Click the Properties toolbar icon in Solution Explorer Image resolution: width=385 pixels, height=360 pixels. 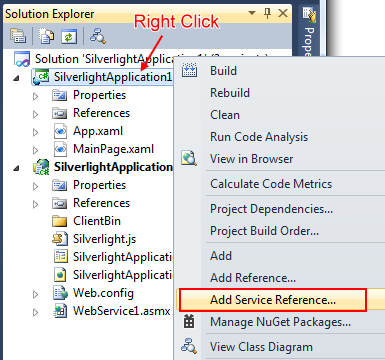tap(18, 36)
